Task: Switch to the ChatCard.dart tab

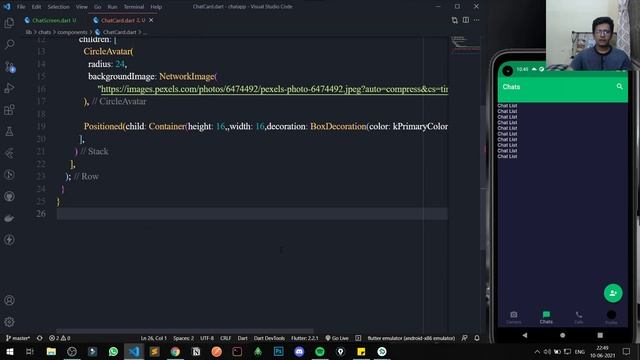Action: coord(122,20)
